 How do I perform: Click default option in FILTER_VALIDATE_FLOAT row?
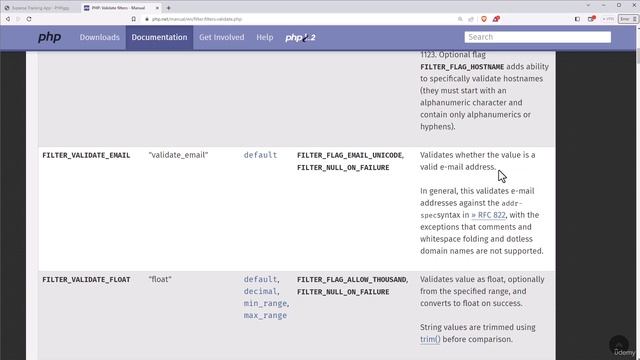click(x=260, y=280)
